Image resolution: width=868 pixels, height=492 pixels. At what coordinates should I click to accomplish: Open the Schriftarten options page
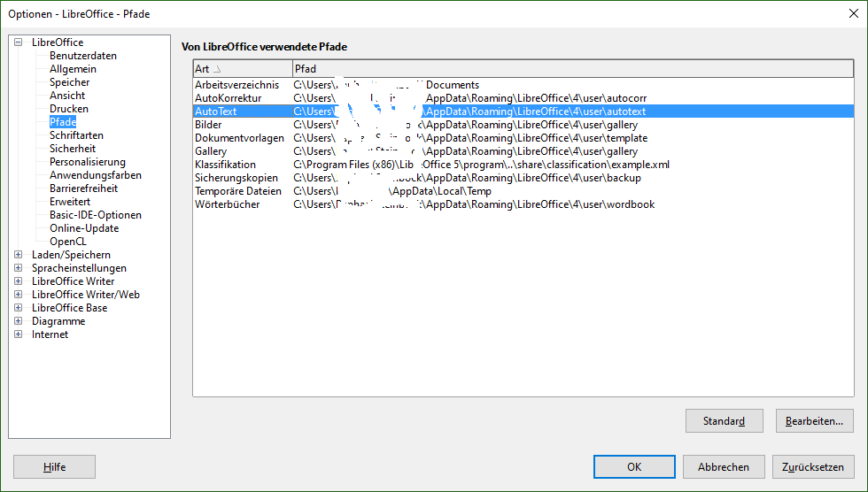click(76, 135)
